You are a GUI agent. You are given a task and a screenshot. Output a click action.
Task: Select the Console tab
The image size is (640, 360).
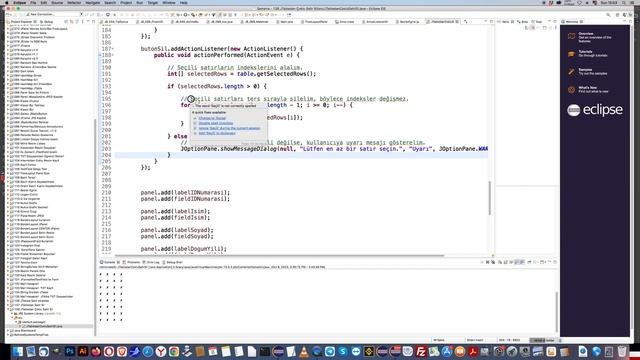point(109,262)
